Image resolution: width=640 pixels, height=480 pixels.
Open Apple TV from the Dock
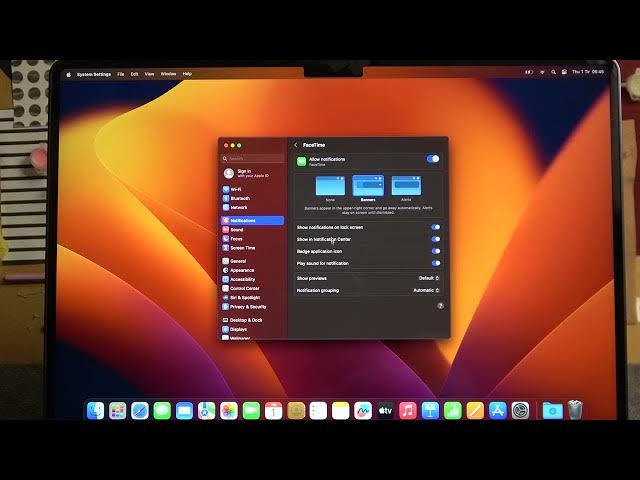tap(385, 410)
